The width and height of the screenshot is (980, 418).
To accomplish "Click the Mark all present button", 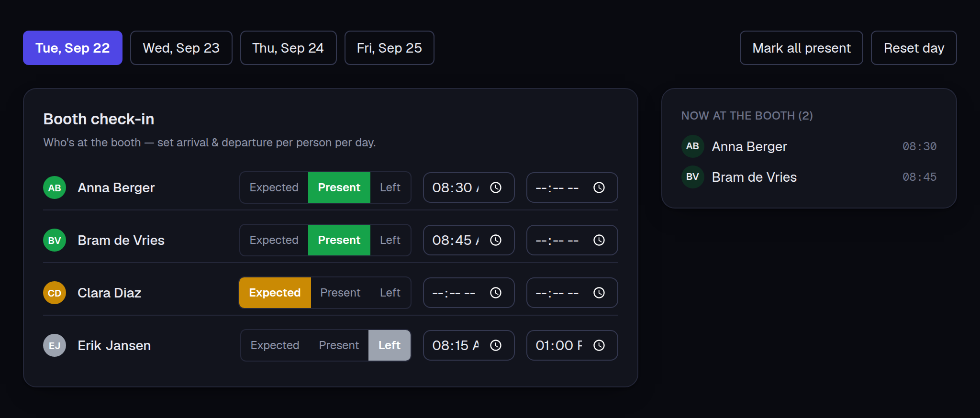I will (802, 48).
